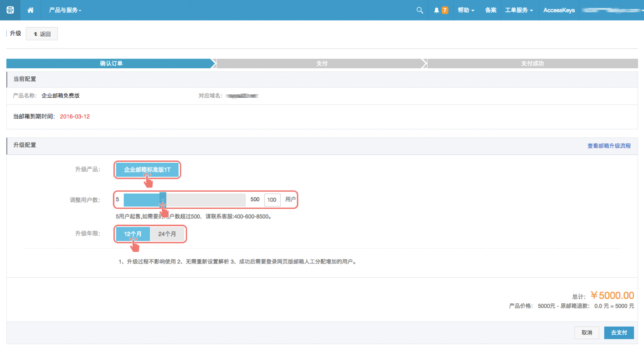
Task: Choose the 24个月 upgrade duration
Action: [x=167, y=234]
